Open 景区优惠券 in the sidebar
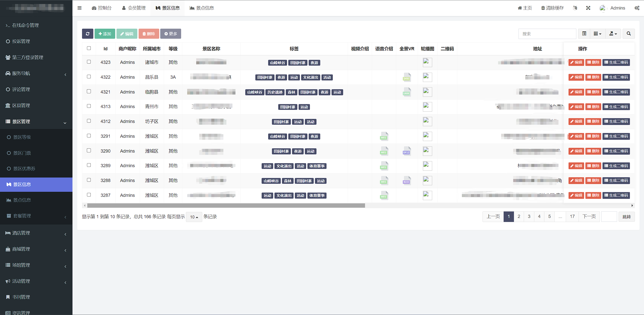 tap(36, 169)
